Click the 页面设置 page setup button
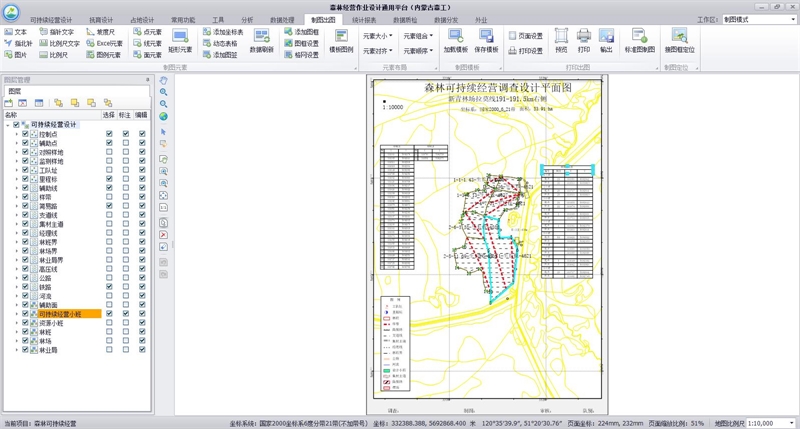800x429 pixels. pos(525,35)
